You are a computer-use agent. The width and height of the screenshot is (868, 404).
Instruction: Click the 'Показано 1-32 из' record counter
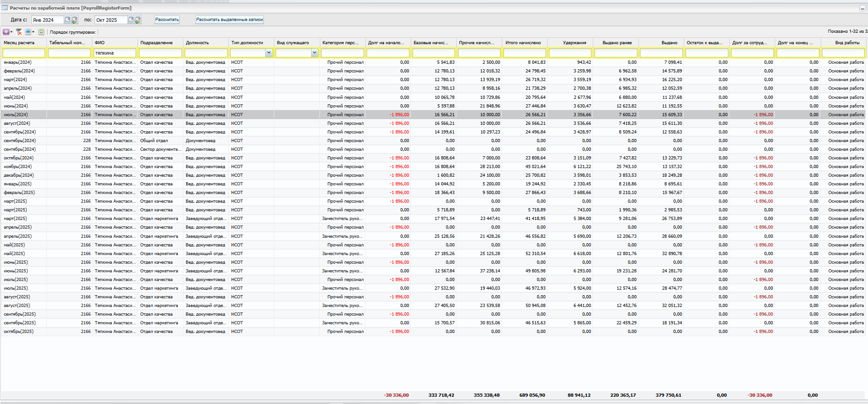tap(848, 31)
